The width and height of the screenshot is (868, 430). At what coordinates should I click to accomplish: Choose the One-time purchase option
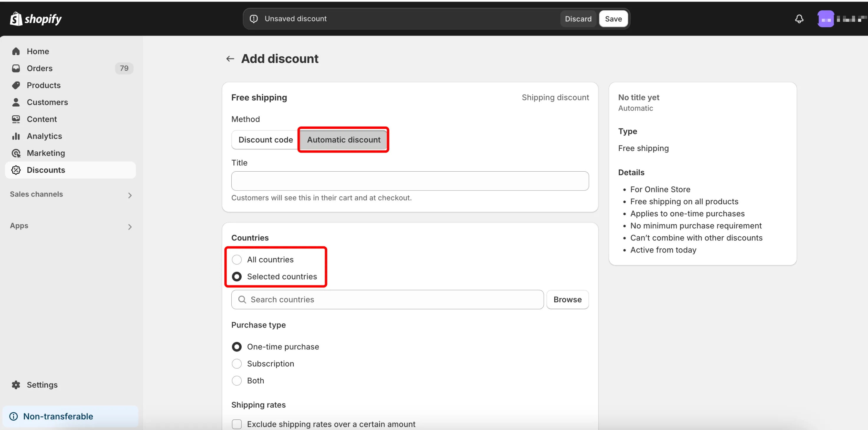click(x=237, y=346)
